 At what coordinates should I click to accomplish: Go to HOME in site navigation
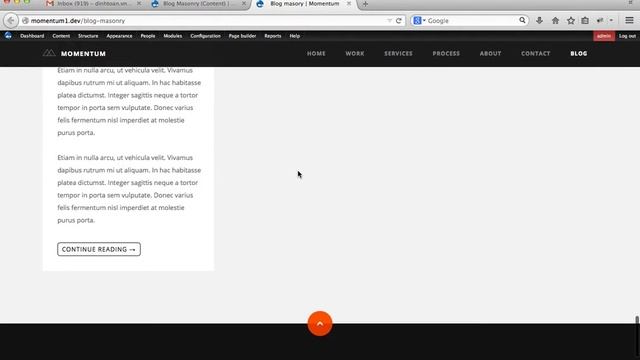tap(316, 53)
